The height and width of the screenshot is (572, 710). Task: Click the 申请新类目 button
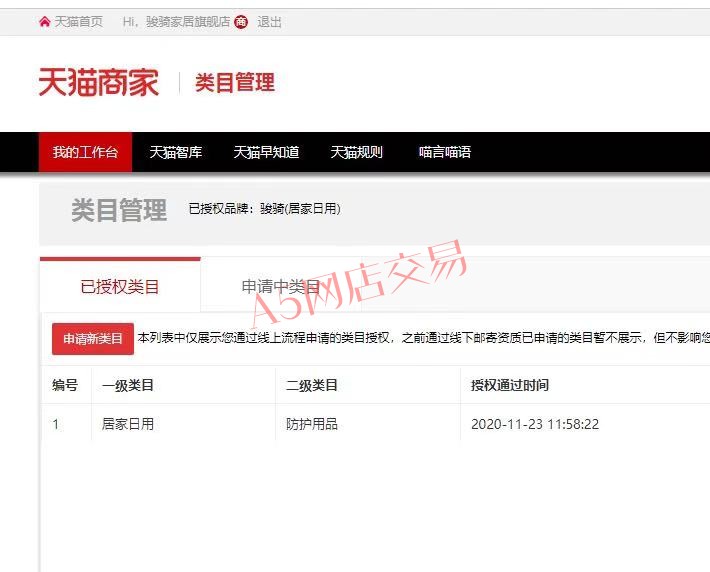pyautogui.click(x=93, y=338)
